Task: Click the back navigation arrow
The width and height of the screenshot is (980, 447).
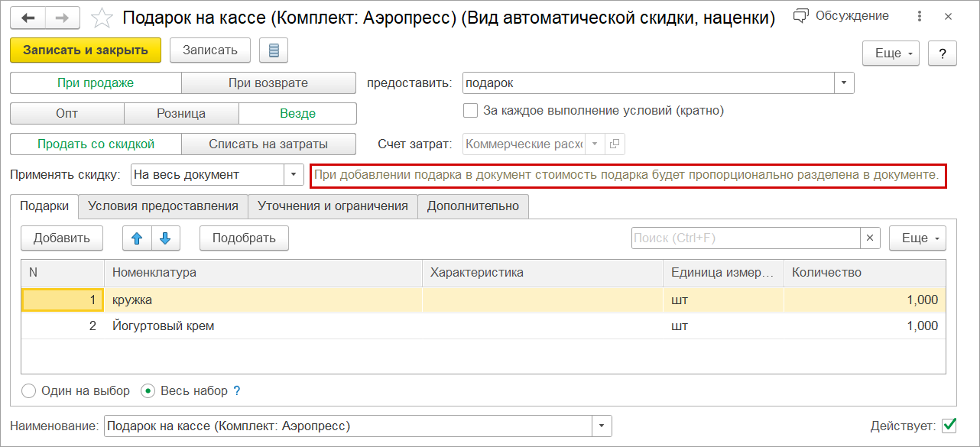Action: pos(28,17)
